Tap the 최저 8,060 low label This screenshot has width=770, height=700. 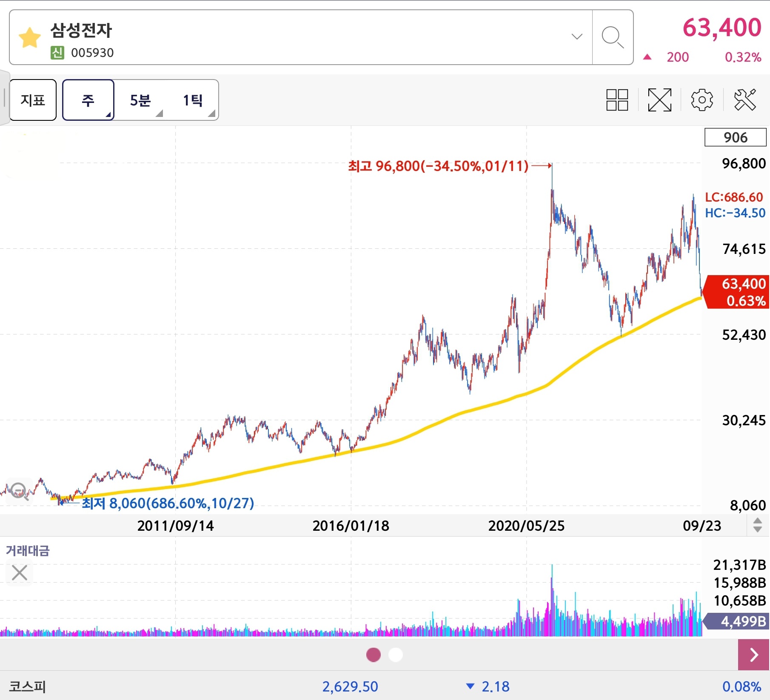tap(168, 503)
